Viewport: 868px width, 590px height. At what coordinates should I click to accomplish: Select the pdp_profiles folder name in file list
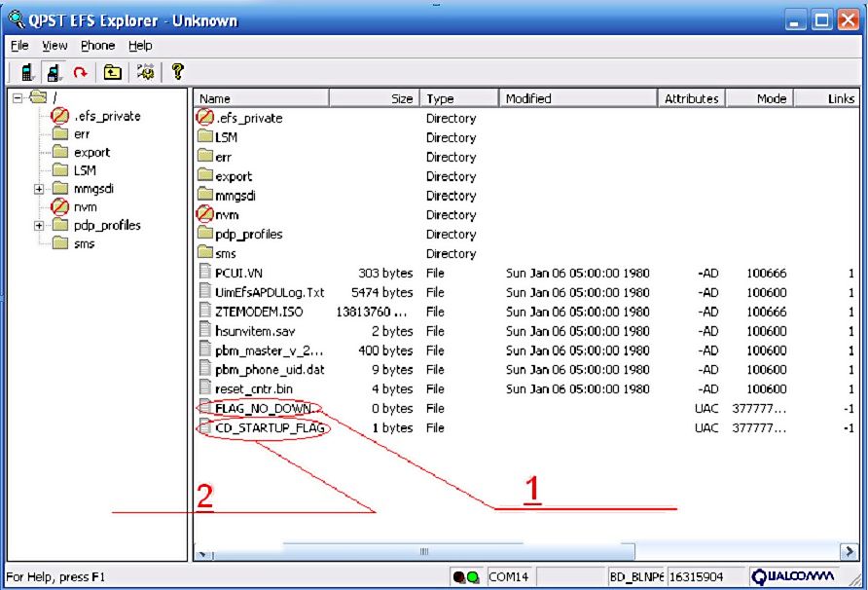tap(248, 235)
